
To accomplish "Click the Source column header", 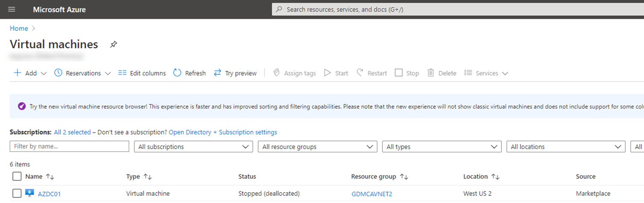I will [x=585, y=176].
